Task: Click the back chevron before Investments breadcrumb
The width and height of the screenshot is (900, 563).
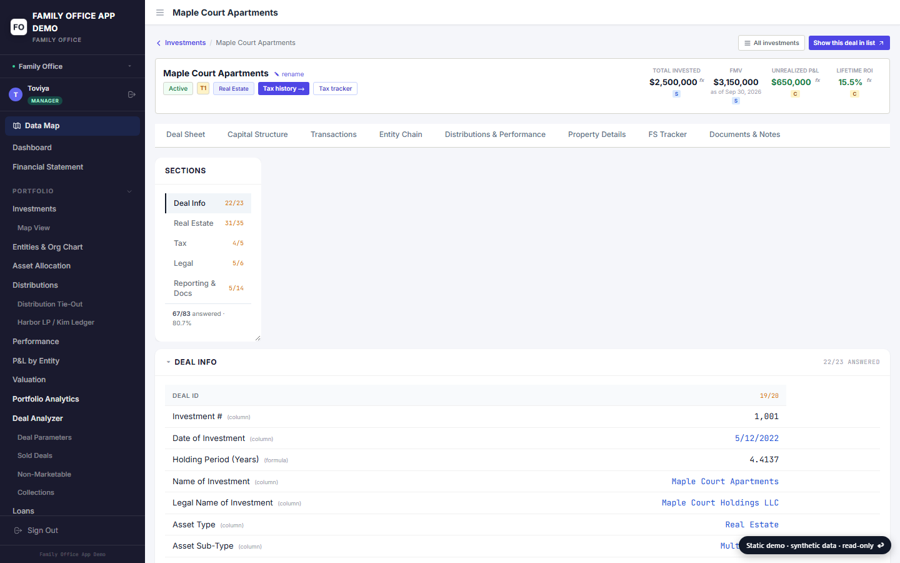Action: 159,43
